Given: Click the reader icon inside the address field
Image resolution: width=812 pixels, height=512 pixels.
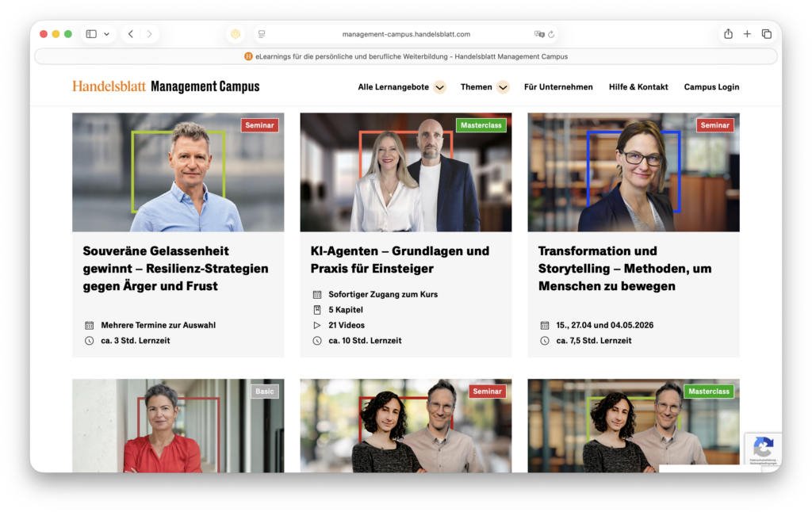Looking at the screenshot, I should (262, 34).
